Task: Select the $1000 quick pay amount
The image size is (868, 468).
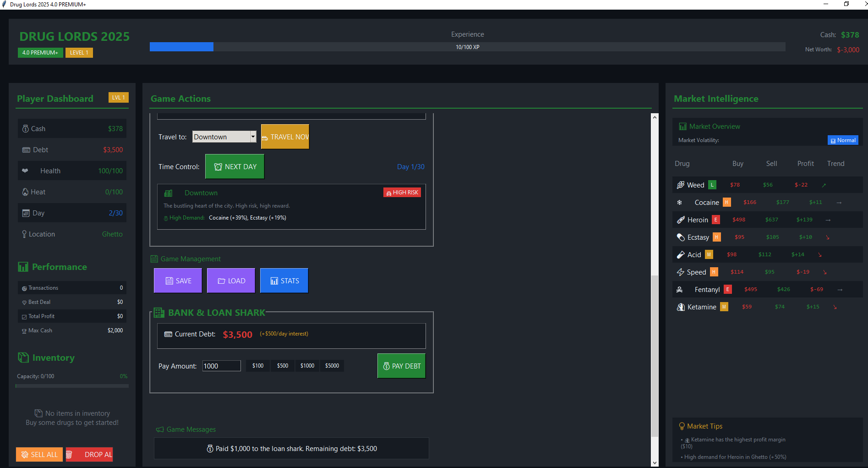Action: (x=307, y=366)
